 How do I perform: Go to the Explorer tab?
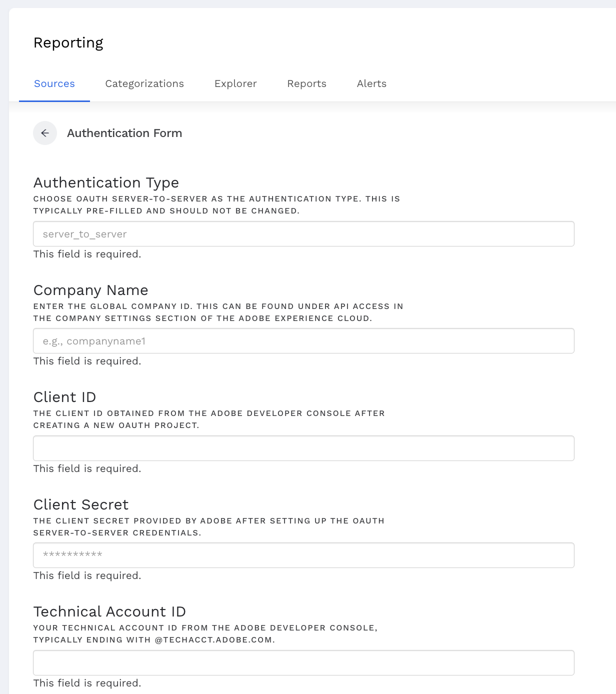pyautogui.click(x=235, y=83)
